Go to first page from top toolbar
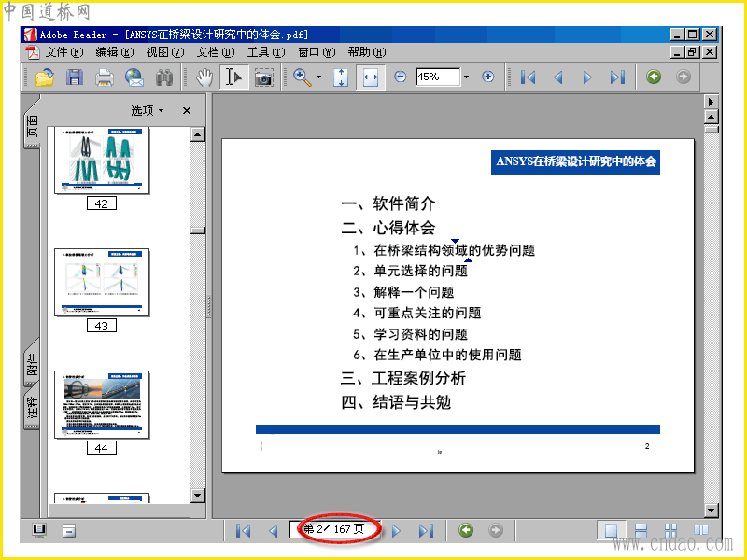747x560 pixels. pyautogui.click(x=528, y=77)
